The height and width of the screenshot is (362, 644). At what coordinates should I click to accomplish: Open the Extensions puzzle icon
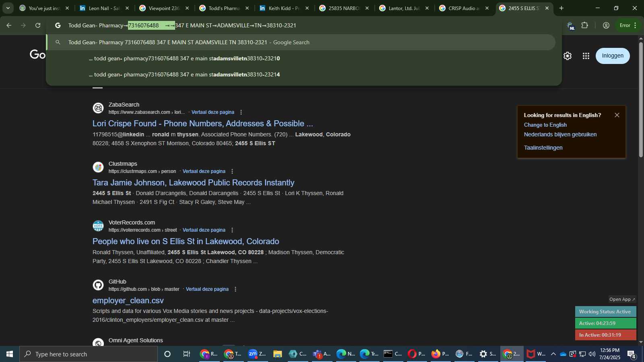pos(585,25)
